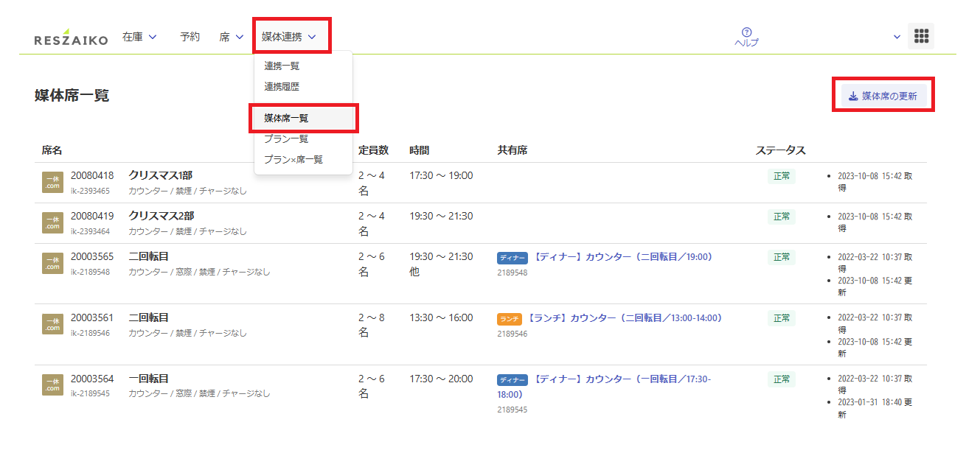Click the download icon on 媒体席の更新 button
This screenshot has height=453, width=980.
click(x=852, y=94)
